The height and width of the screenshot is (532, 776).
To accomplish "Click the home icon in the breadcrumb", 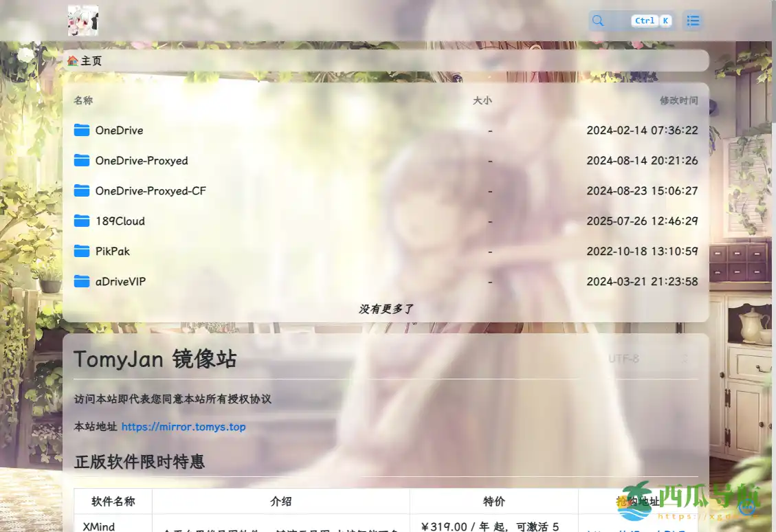I will (73, 60).
